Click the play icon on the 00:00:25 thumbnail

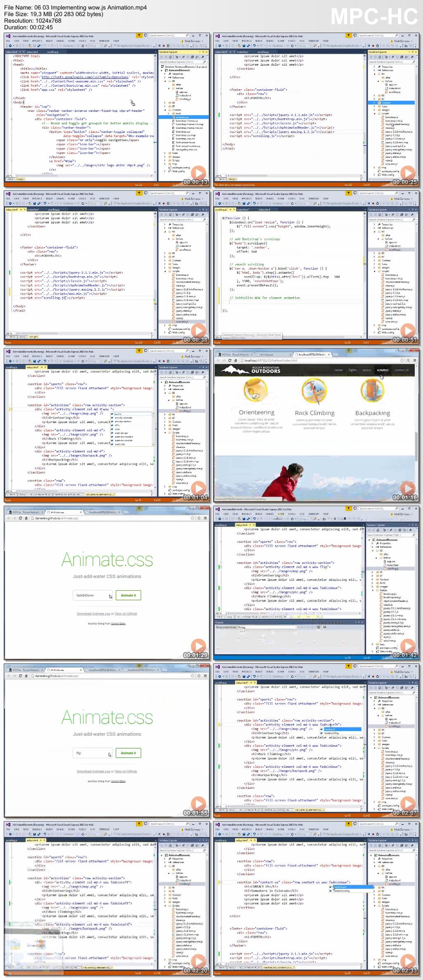pos(408,173)
